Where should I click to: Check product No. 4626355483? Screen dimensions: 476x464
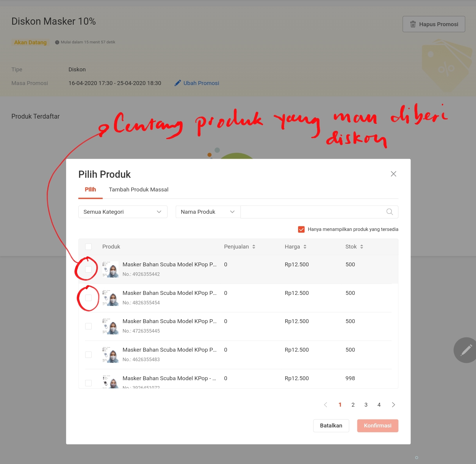(88, 355)
